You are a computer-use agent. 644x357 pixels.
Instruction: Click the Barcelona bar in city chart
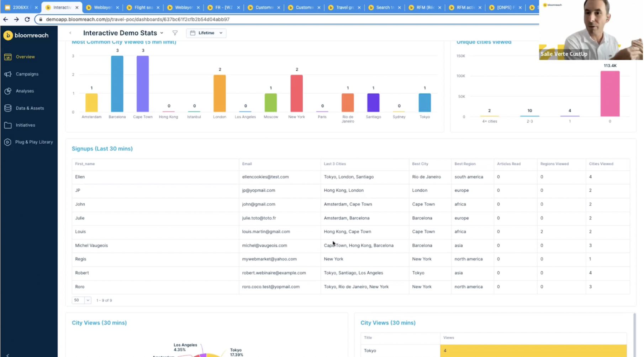tap(117, 84)
